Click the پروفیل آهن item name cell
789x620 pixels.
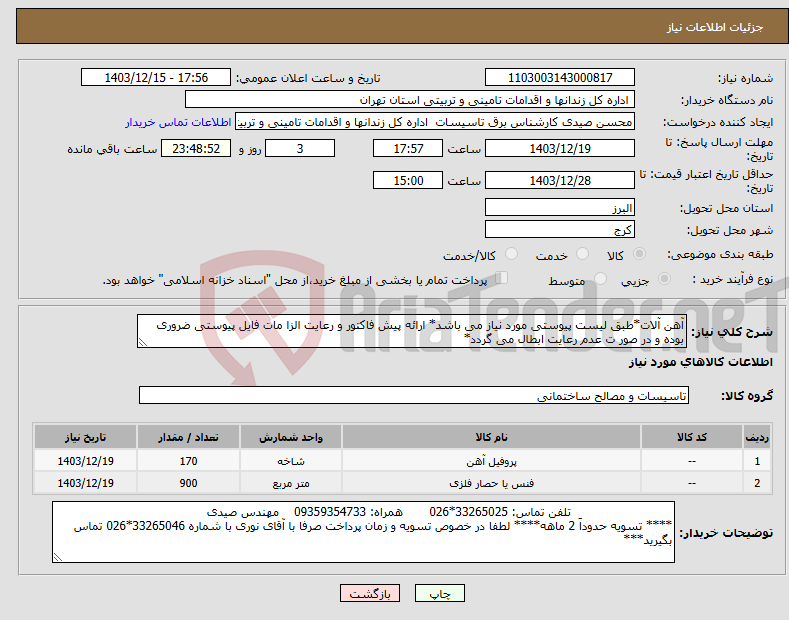pos(491,461)
